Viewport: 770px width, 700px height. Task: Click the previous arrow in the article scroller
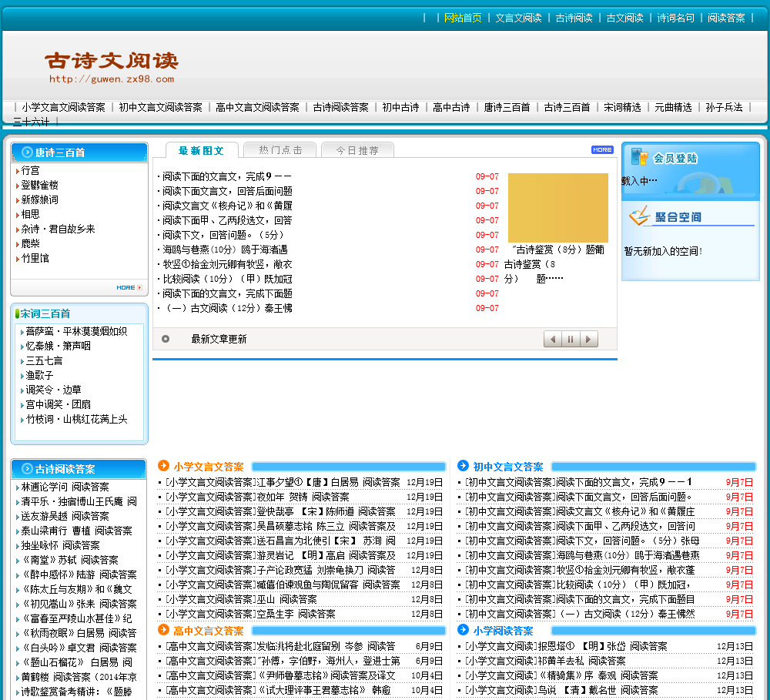(x=553, y=339)
